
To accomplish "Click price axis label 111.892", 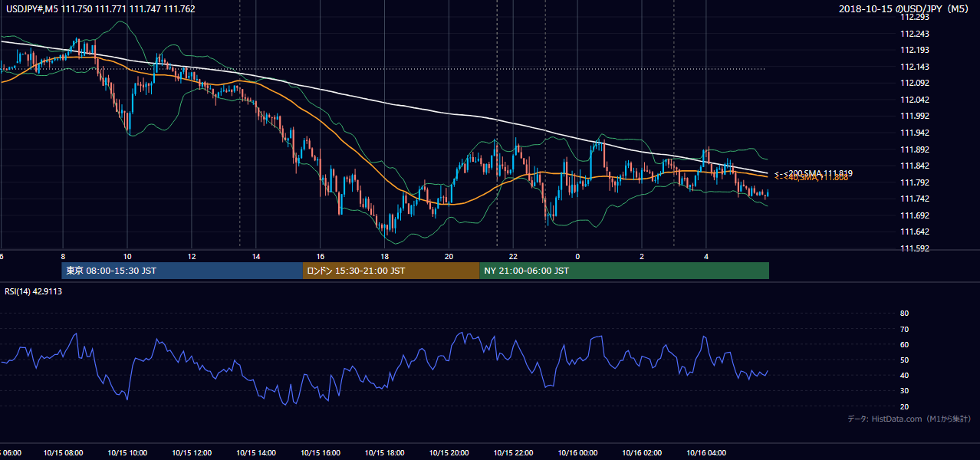I will [916, 149].
